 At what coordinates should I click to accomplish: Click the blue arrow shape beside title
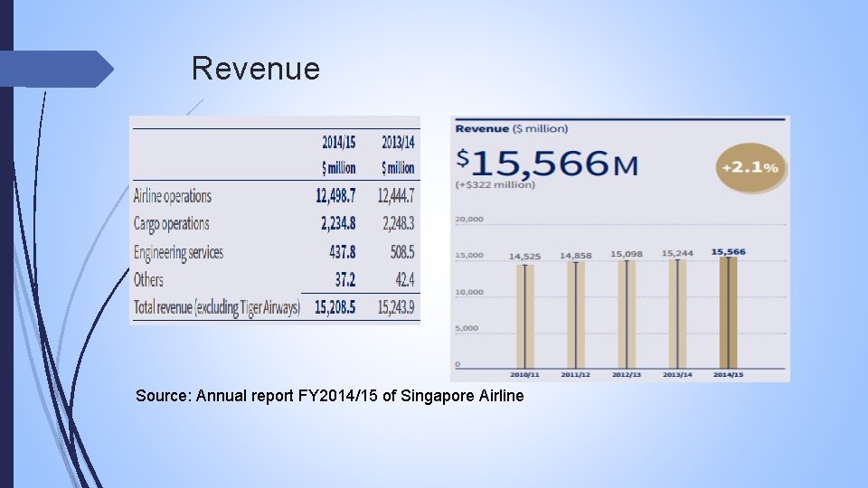click(x=56, y=70)
